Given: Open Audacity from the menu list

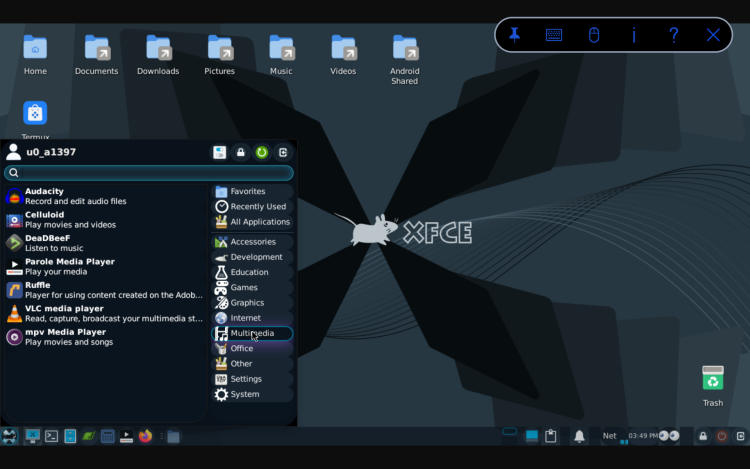Looking at the screenshot, I should click(105, 196).
